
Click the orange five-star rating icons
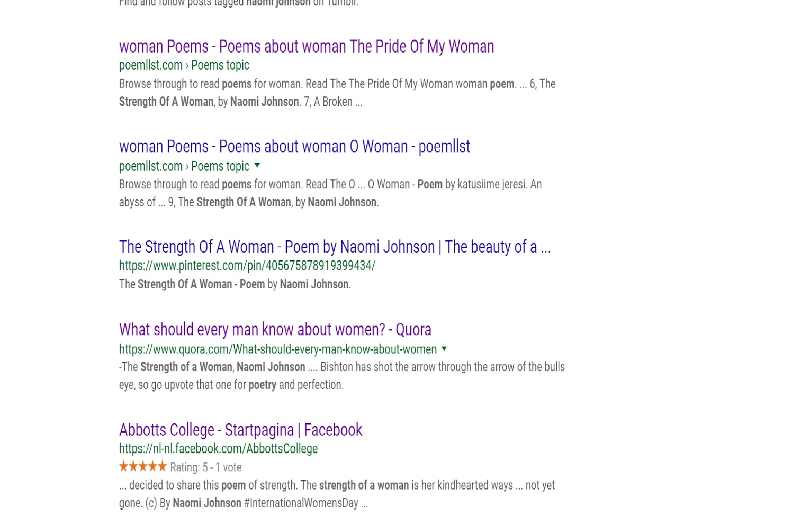click(143, 466)
